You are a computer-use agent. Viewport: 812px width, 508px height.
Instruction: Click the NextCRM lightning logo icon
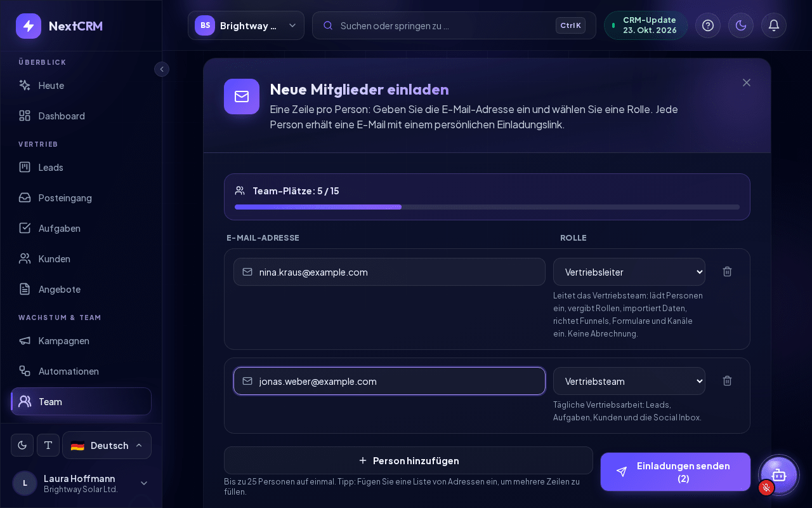click(29, 26)
